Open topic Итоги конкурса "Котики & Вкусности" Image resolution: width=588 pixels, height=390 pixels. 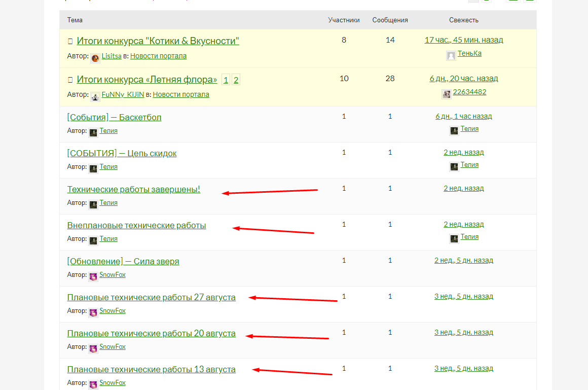(158, 41)
